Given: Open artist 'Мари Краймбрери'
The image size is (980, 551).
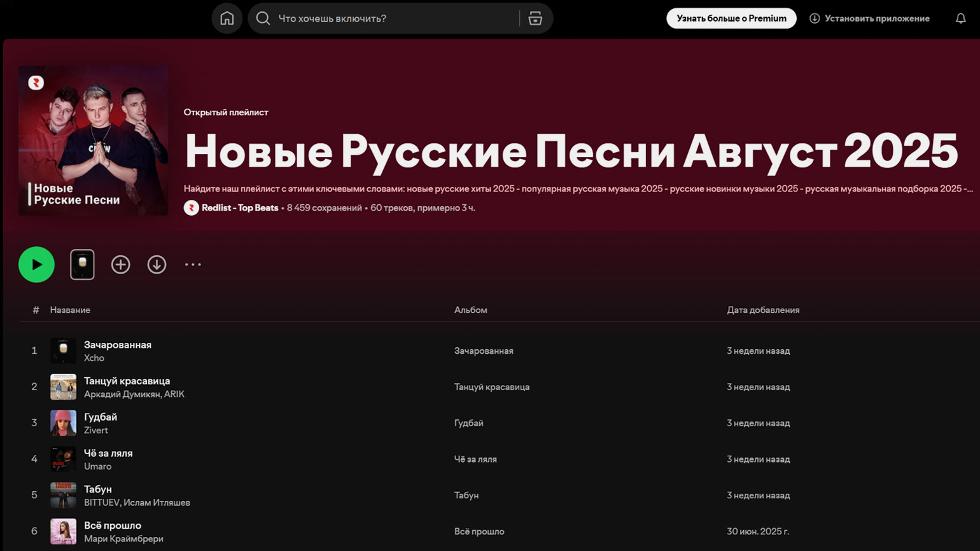Looking at the screenshot, I should 123,540.
